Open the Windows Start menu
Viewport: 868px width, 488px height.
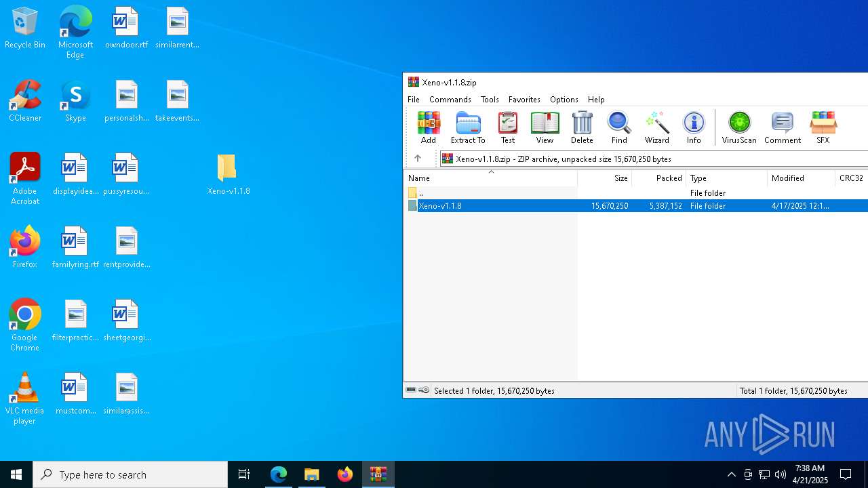pyautogui.click(x=16, y=474)
